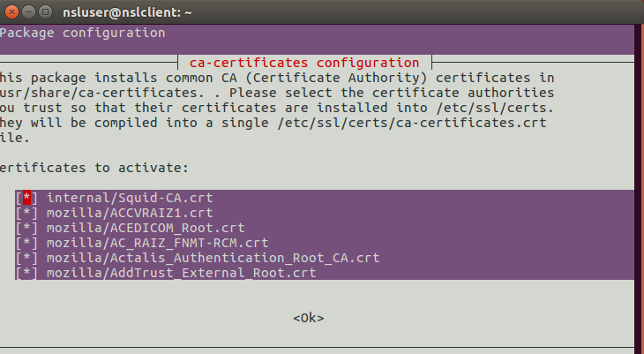
Task: Click the /etc/ssl/certs/ca-certificates.crt path in description
Action: (x=412, y=123)
